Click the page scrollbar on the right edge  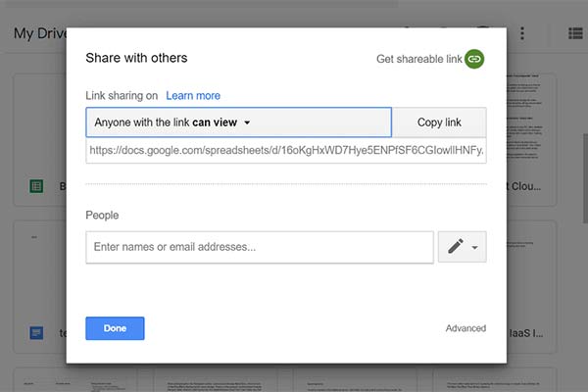(x=584, y=167)
